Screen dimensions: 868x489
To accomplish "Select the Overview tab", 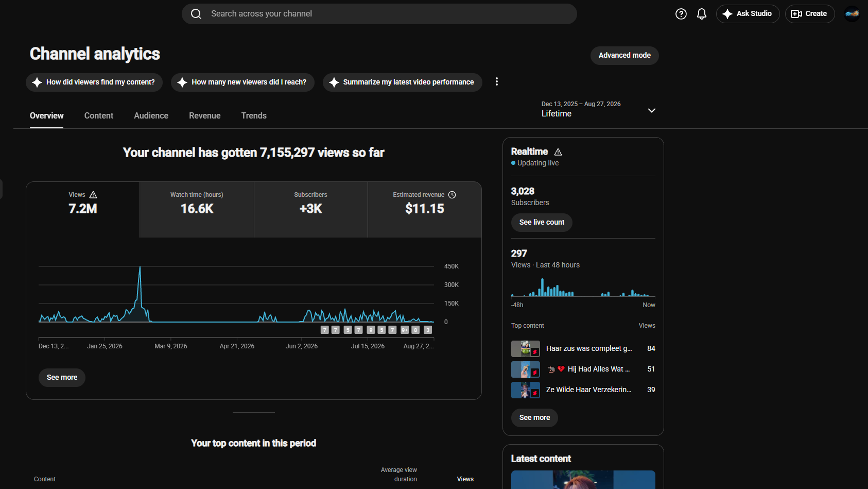I will (47, 116).
